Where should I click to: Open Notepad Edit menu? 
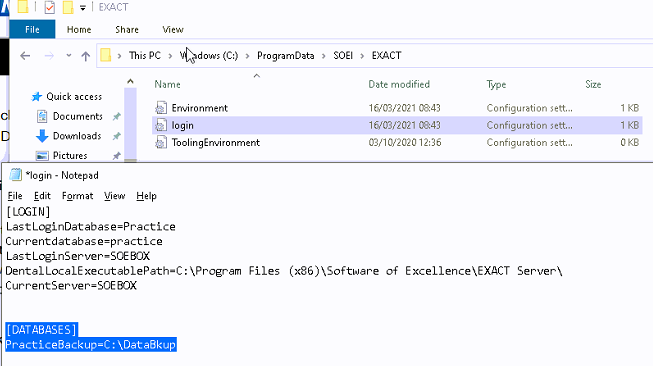[x=42, y=196]
